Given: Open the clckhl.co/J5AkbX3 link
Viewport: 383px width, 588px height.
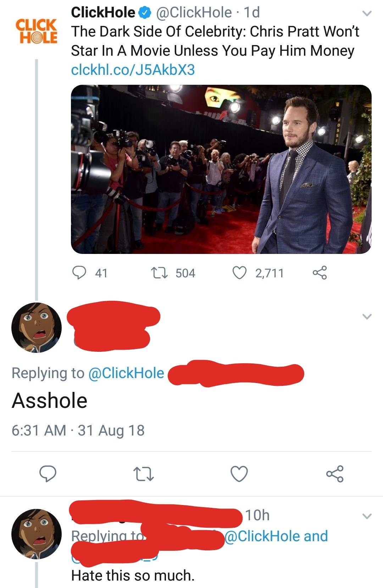Looking at the screenshot, I should click(x=133, y=70).
